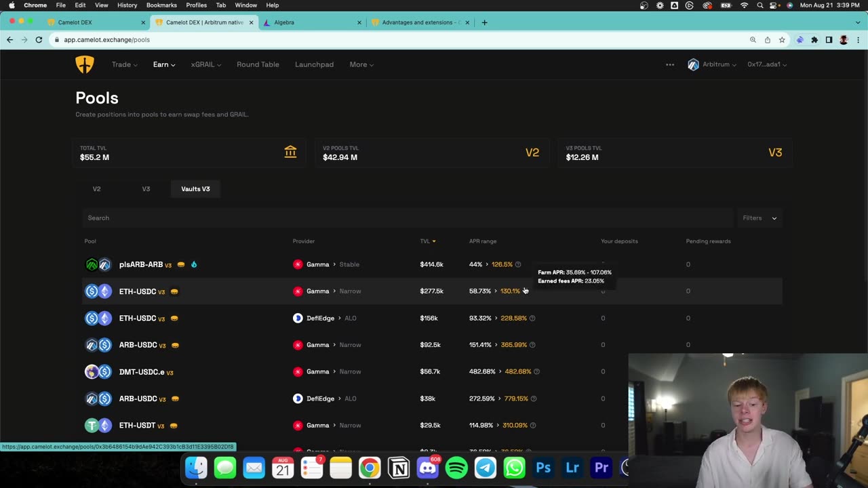Bookmark page with the star icon
The height and width of the screenshot is (488, 868).
pos(782,40)
